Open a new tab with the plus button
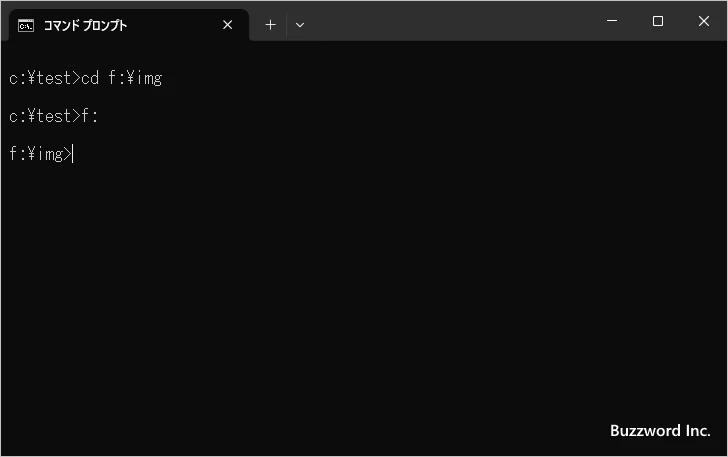 270,25
